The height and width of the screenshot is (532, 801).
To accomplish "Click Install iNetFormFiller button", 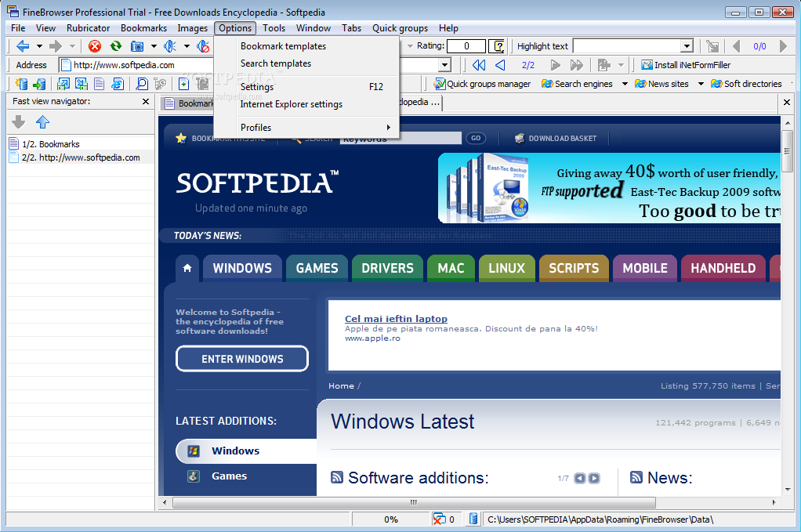I will coord(686,65).
